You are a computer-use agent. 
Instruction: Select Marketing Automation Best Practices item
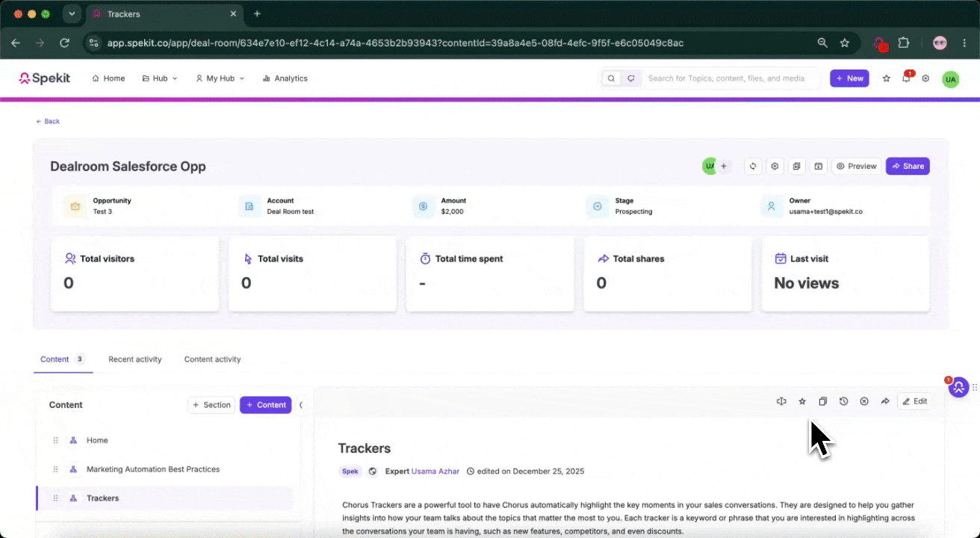[164, 469]
